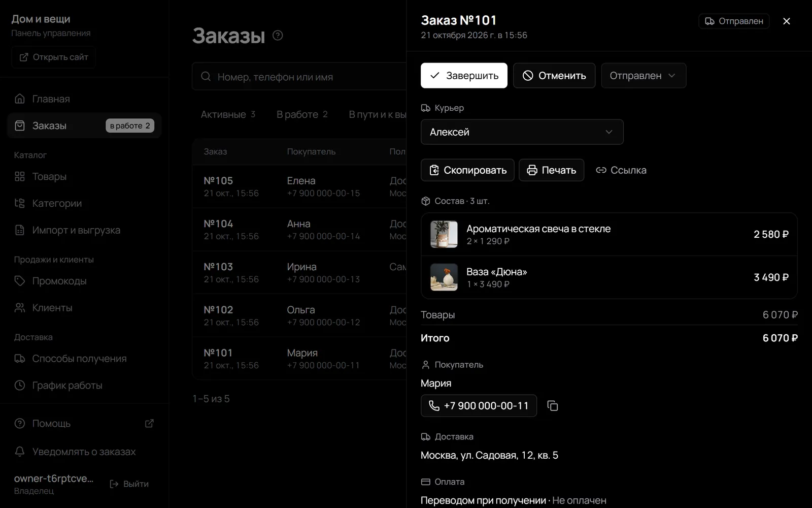The height and width of the screenshot is (508, 812).
Task: Click the Заказ column header
Action: point(215,151)
